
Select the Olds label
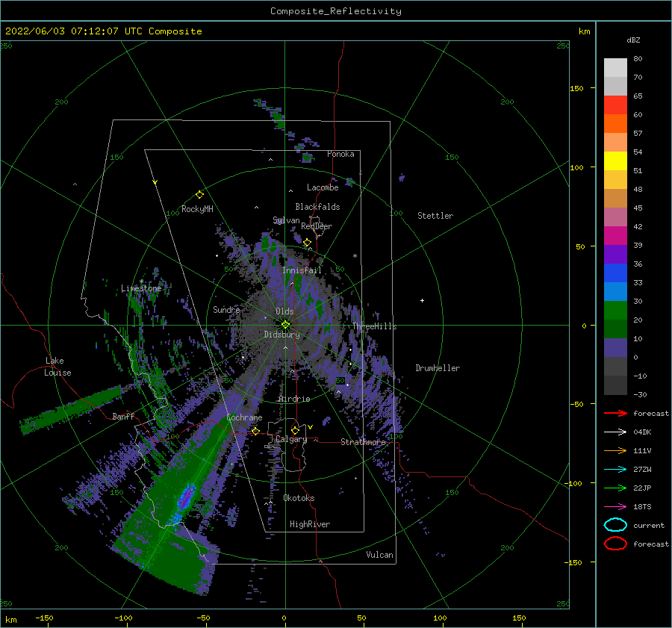point(284,311)
